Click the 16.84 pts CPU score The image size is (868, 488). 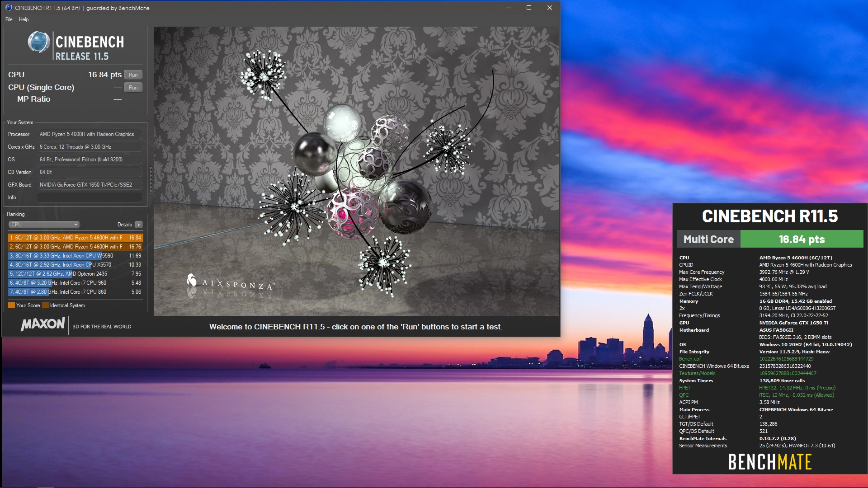(x=105, y=75)
